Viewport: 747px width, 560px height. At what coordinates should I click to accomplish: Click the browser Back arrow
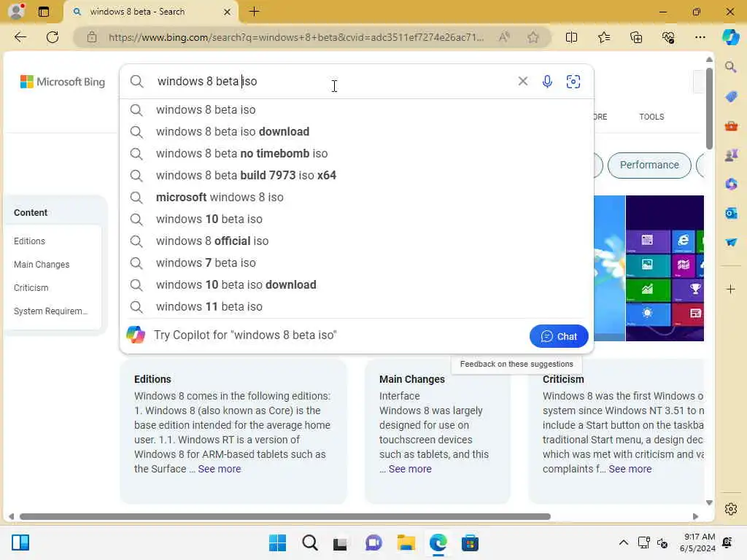(x=20, y=37)
